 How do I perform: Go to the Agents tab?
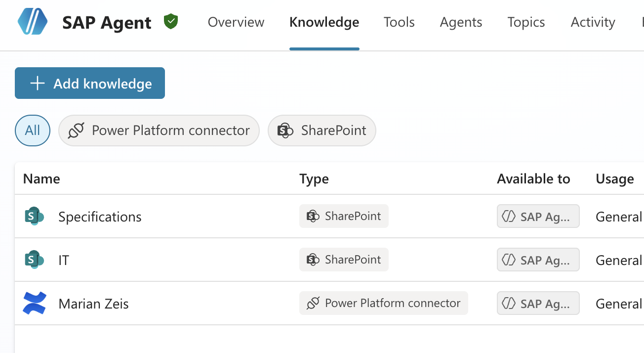(461, 22)
